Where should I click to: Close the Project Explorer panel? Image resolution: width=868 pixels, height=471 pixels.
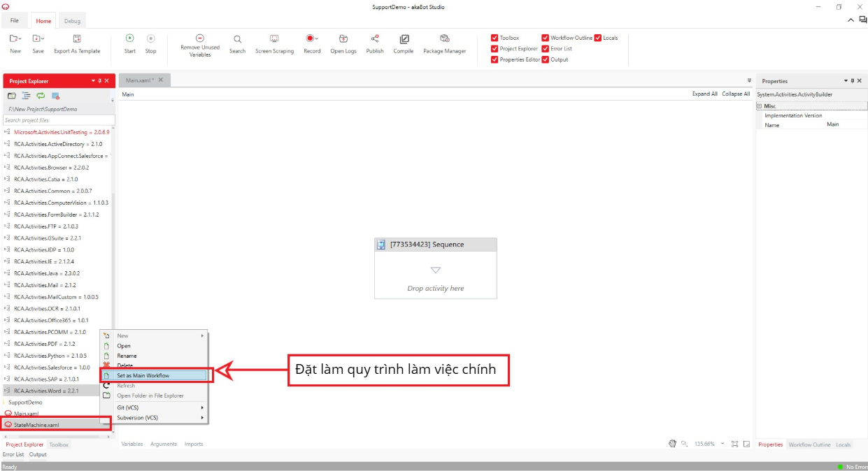(x=107, y=81)
